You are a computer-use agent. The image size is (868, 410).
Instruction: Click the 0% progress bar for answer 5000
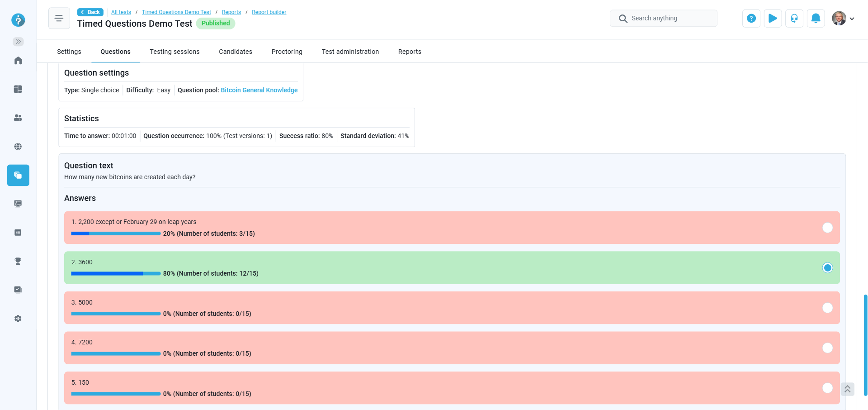point(116,314)
